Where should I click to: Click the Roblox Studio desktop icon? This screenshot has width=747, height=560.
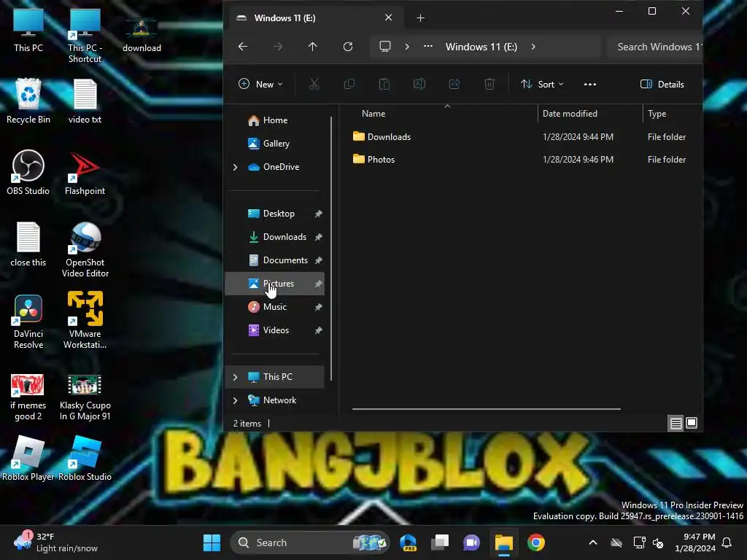(x=85, y=459)
